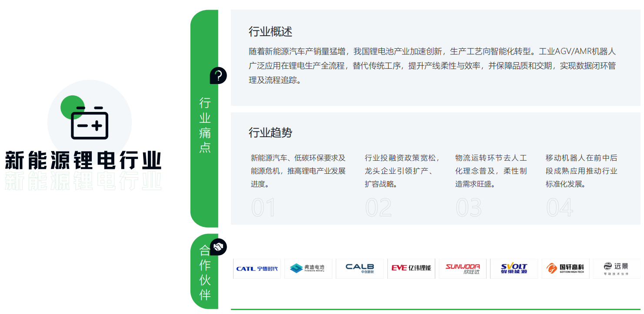Screen dimensions: 644x314
Task: Click the 行业趋势 heading
Action: (x=270, y=133)
